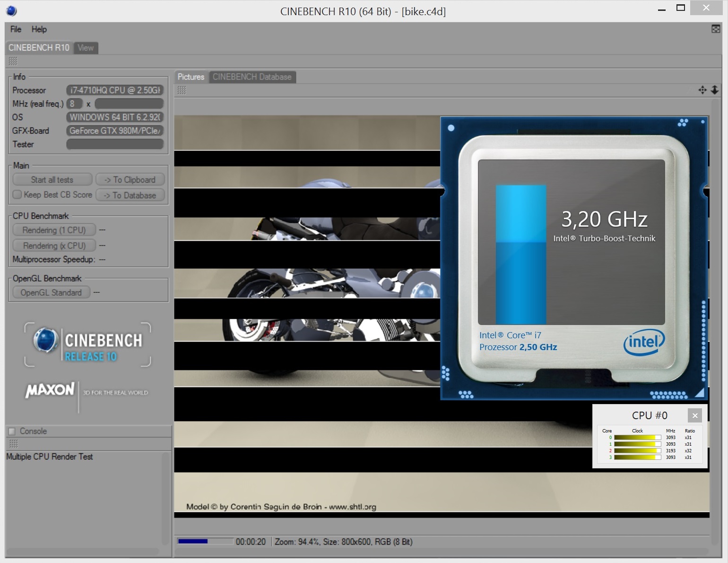Click the grip handle under Pictures tab
Viewport: 728px width, 563px height.
[x=182, y=90]
